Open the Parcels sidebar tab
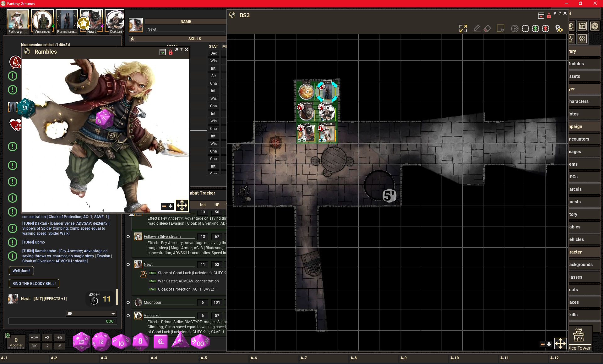The image size is (603, 364). pyautogui.click(x=584, y=189)
